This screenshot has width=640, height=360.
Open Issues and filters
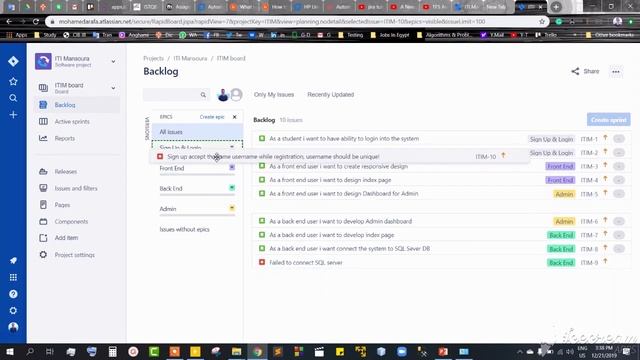pyautogui.click(x=78, y=188)
